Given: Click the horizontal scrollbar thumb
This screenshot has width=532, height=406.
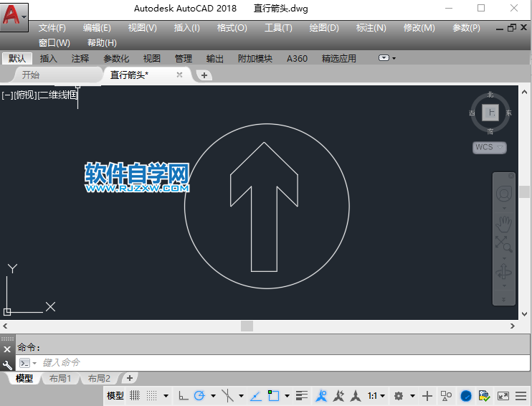Looking at the screenshot, I should click(x=247, y=326).
